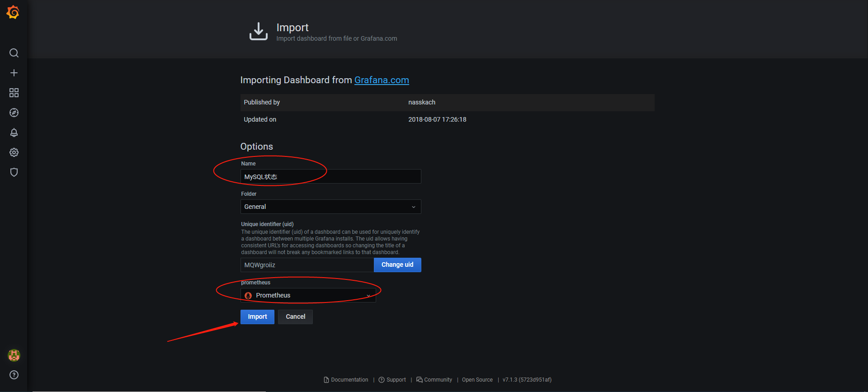Expand the Folder dropdown chevron arrow

click(x=414, y=207)
